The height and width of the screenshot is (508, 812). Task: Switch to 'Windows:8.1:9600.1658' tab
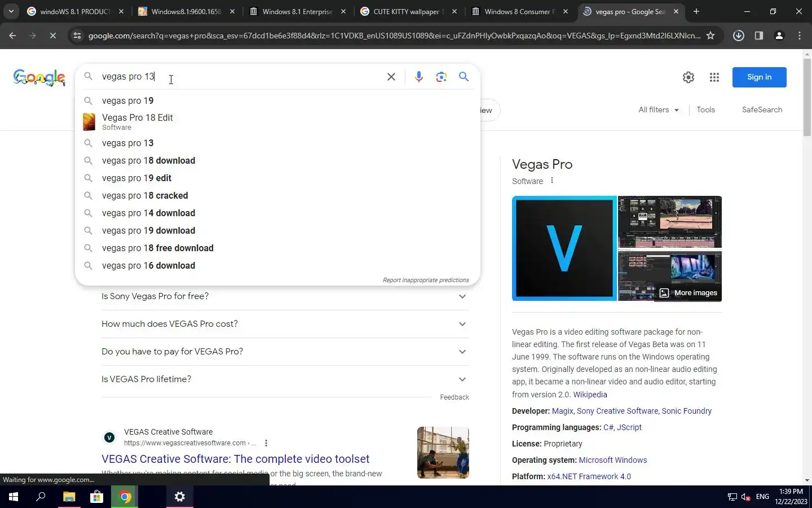pyautogui.click(x=186, y=11)
